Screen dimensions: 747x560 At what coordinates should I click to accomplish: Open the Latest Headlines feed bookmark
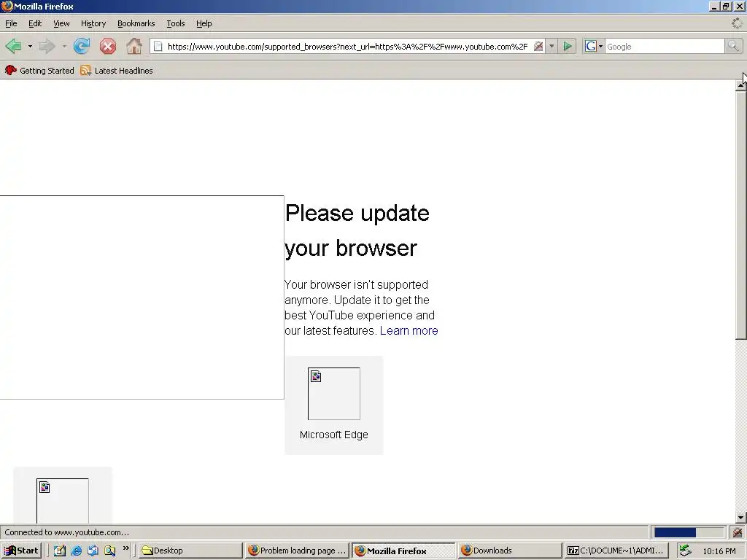click(x=117, y=71)
